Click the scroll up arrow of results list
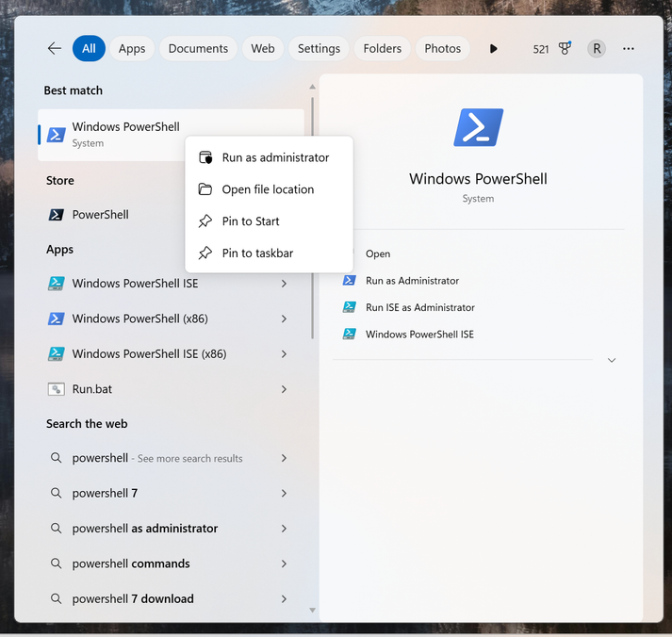 (x=312, y=87)
